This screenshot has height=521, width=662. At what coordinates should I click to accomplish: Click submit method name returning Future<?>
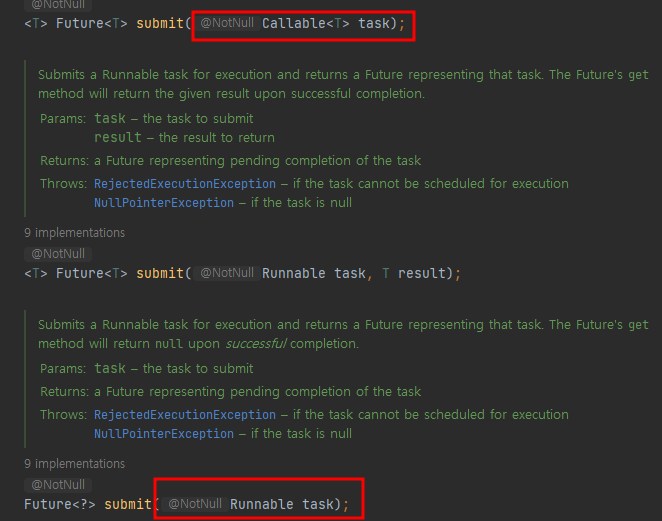(x=128, y=504)
